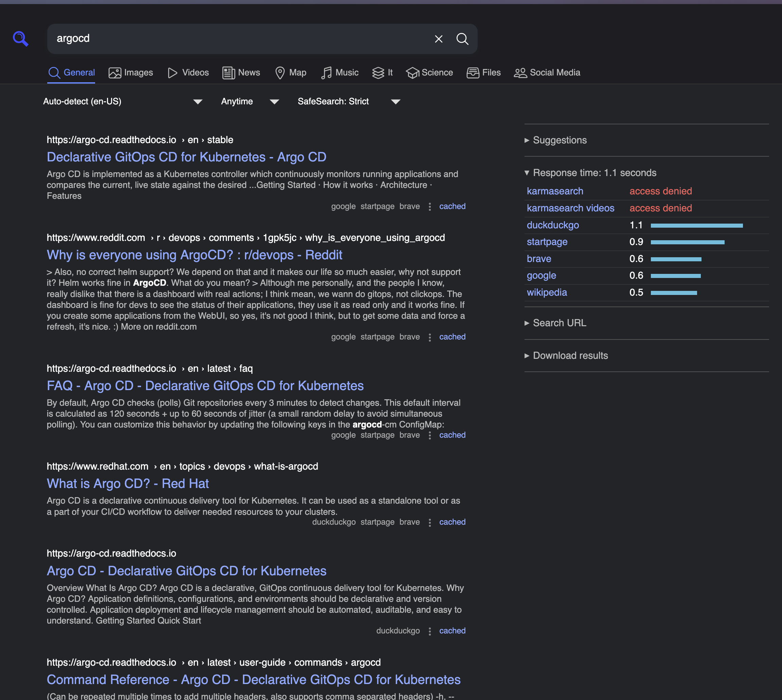The height and width of the screenshot is (700, 782).
Task: Click the duckduckgo response time bar
Action: [697, 226]
